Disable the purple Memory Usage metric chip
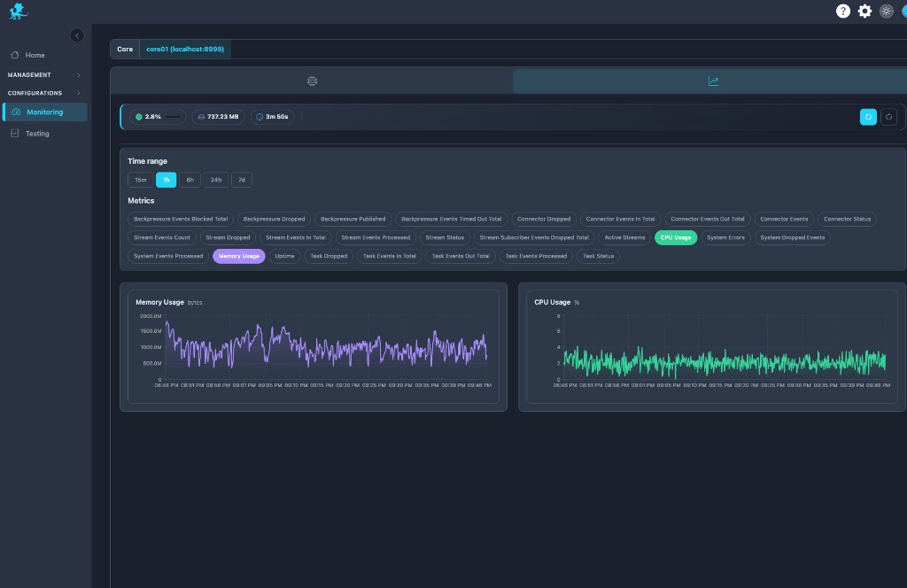907x588 pixels. 239,256
